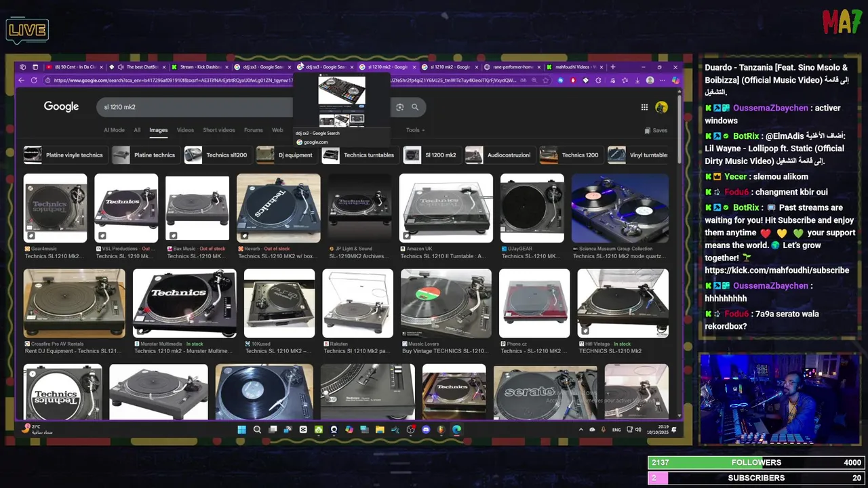
Task: Click the volume icon in system tray
Action: 638,429
